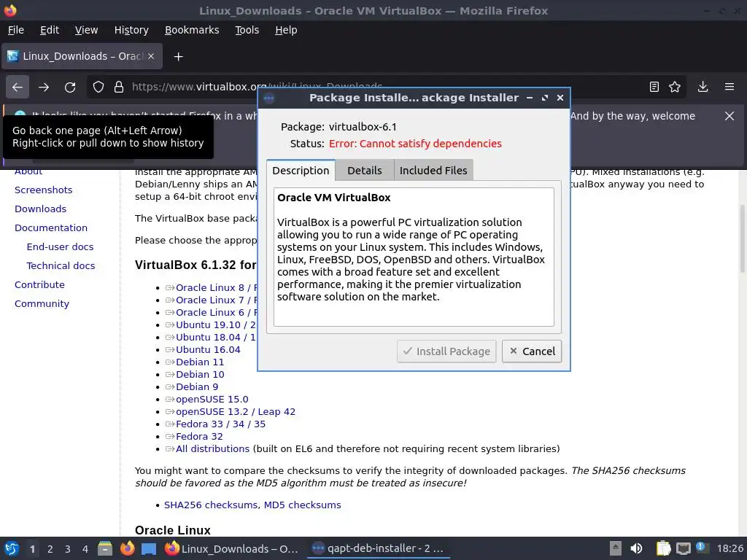Image resolution: width=747 pixels, height=560 pixels.
Task: Open the Contribute sidebar link
Action: click(39, 285)
